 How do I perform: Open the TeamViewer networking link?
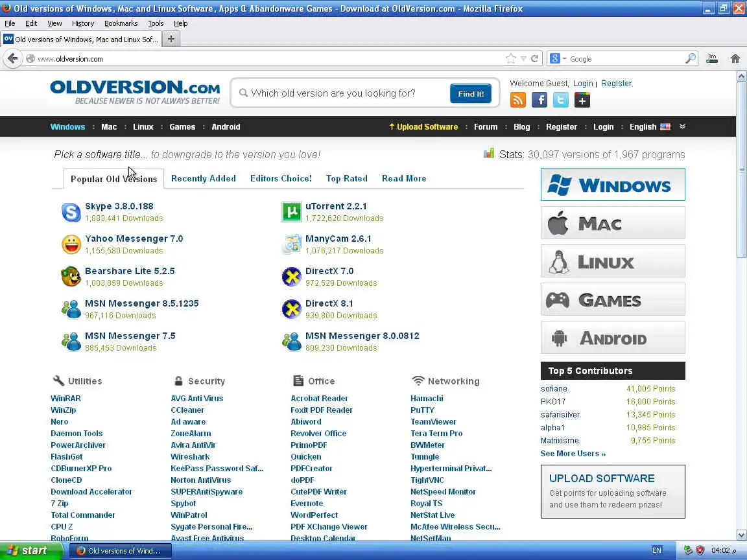pyautogui.click(x=434, y=421)
